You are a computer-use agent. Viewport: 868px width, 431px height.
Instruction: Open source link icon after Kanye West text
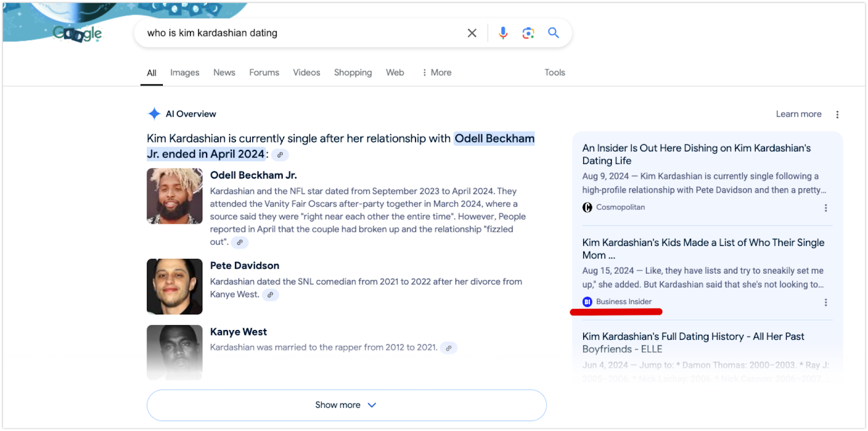click(449, 348)
